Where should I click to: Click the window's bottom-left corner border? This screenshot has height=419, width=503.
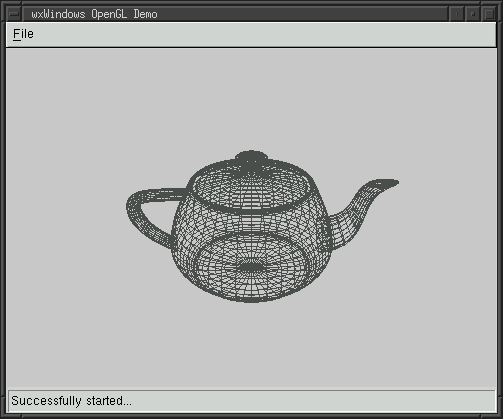(x=4, y=415)
